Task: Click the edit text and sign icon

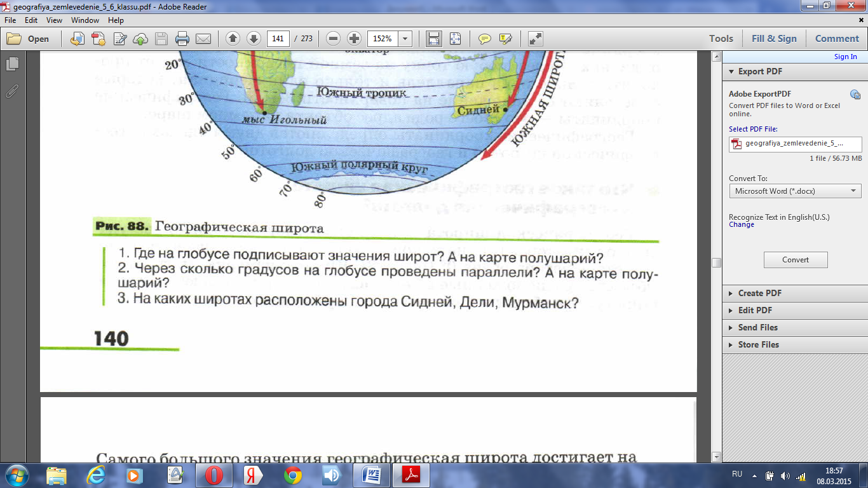Action: [x=119, y=39]
